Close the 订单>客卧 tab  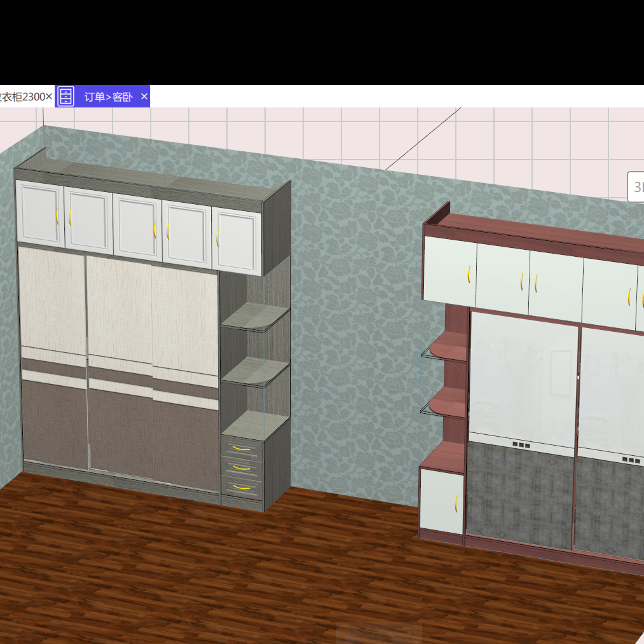[144, 97]
